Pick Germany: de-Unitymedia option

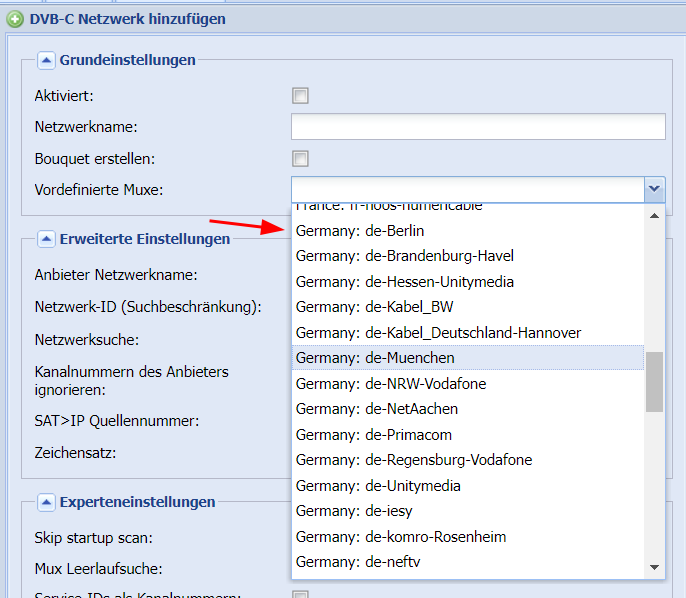[x=468, y=486]
